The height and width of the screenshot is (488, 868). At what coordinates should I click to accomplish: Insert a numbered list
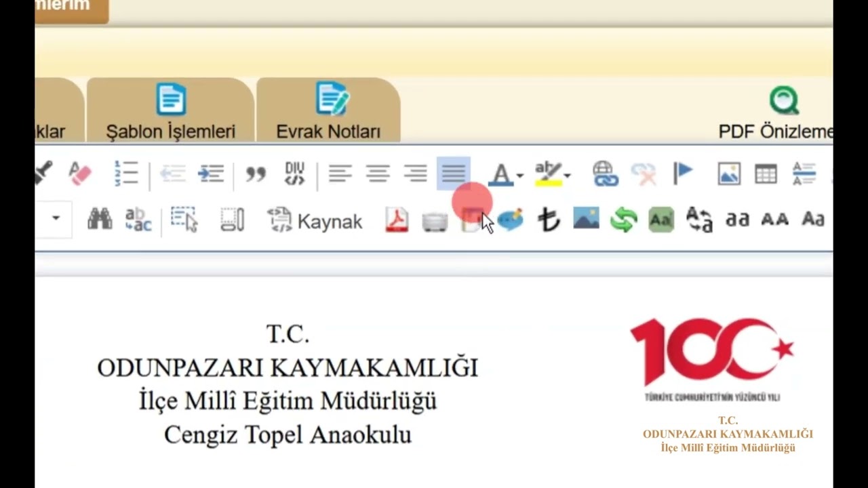point(125,174)
